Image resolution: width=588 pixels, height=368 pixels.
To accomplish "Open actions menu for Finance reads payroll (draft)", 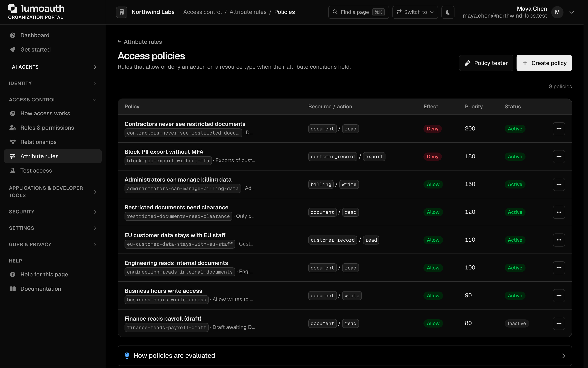I will pyautogui.click(x=559, y=323).
